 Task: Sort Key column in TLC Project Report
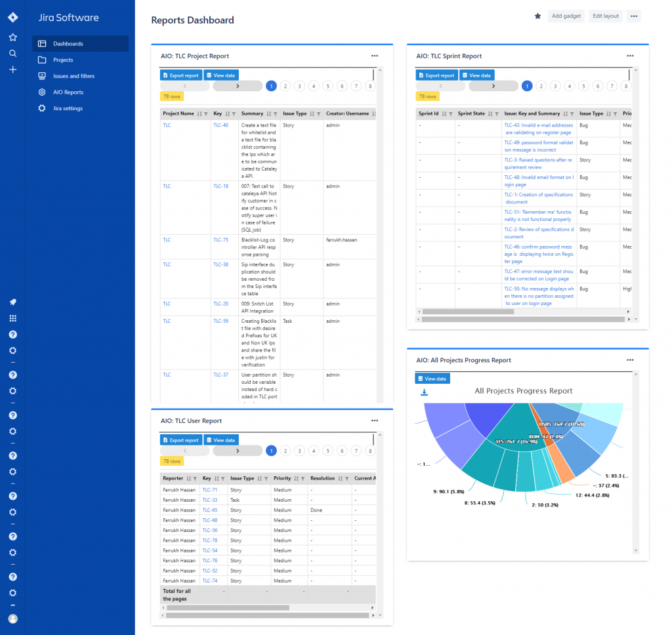(227, 113)
